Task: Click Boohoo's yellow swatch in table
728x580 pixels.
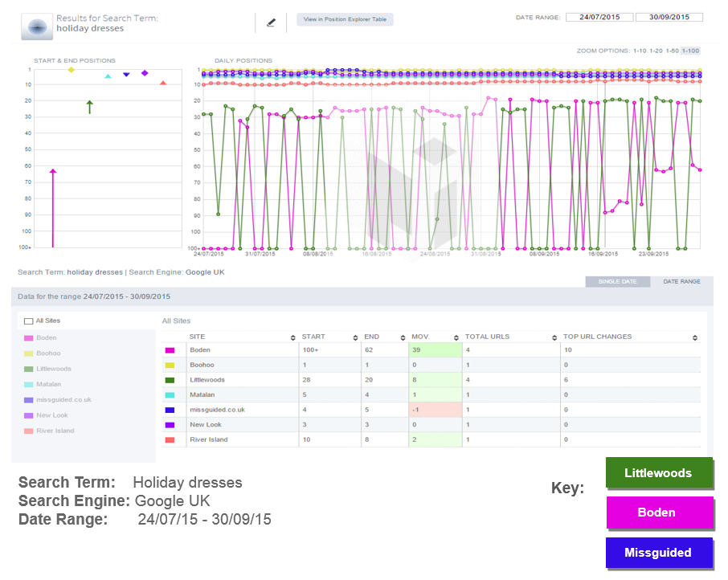Action: [x=170, y=366]
